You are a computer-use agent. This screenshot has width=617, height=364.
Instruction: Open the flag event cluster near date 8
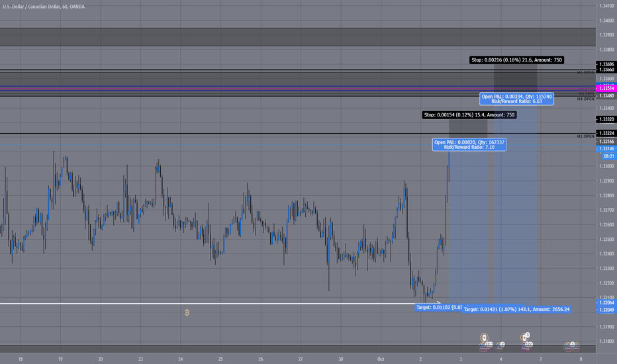572,346
